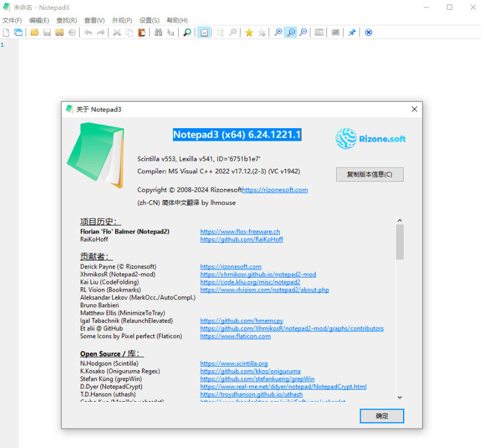Open Derick Payne's rizonesoft.com link

[231, 267]
